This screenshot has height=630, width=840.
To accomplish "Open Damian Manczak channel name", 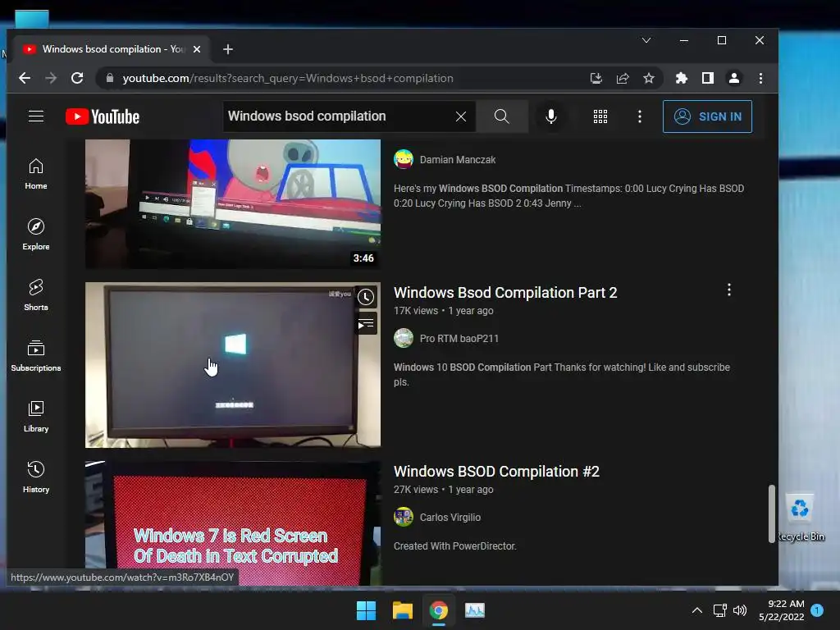I will (458, 160).
